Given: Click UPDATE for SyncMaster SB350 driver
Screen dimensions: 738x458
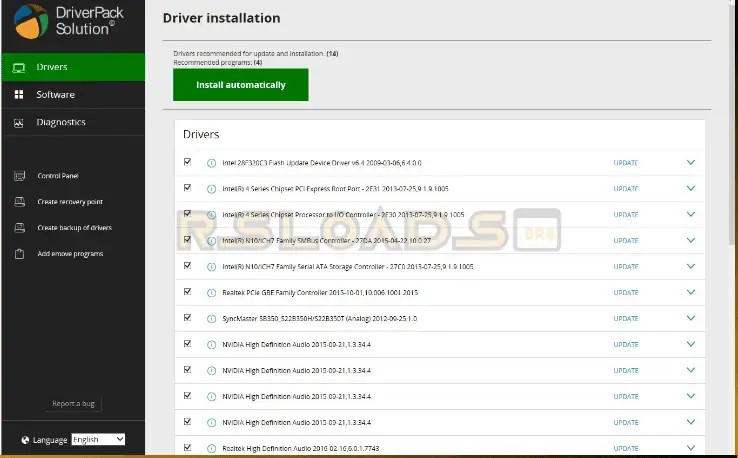Looking at the screenshot, I should pyautogui.click(x=626, y=319).
